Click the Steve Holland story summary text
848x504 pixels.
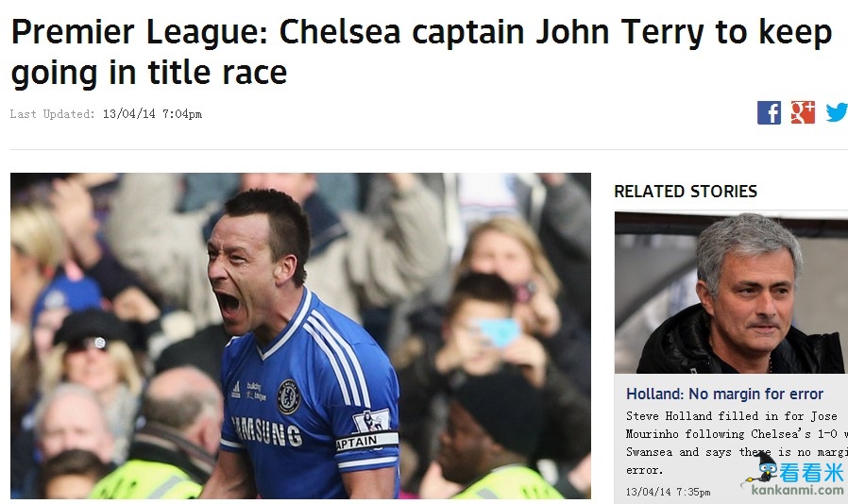pos(737,443)
